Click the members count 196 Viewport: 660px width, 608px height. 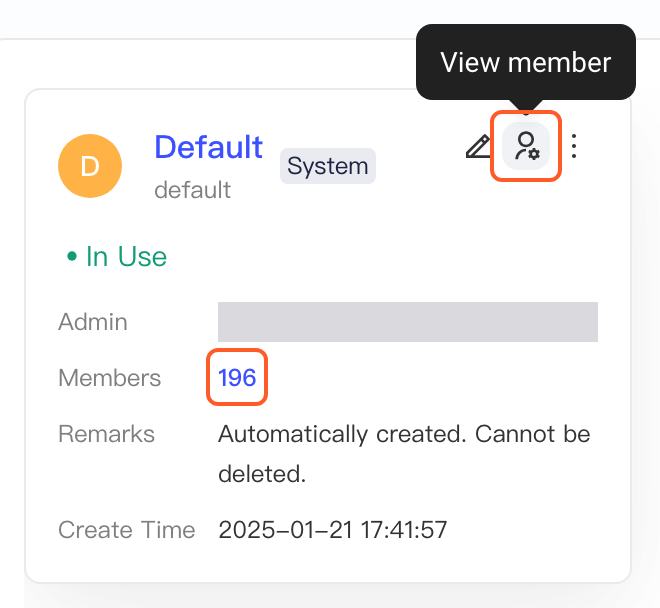coord(237,377)
